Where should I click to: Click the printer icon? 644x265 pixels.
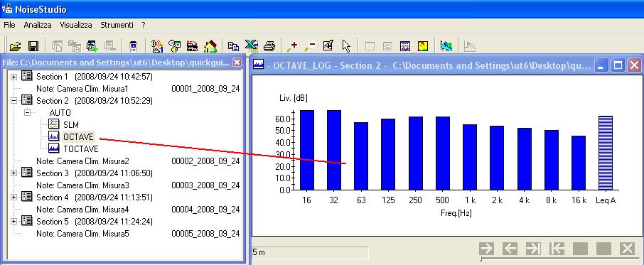[269, 46]
